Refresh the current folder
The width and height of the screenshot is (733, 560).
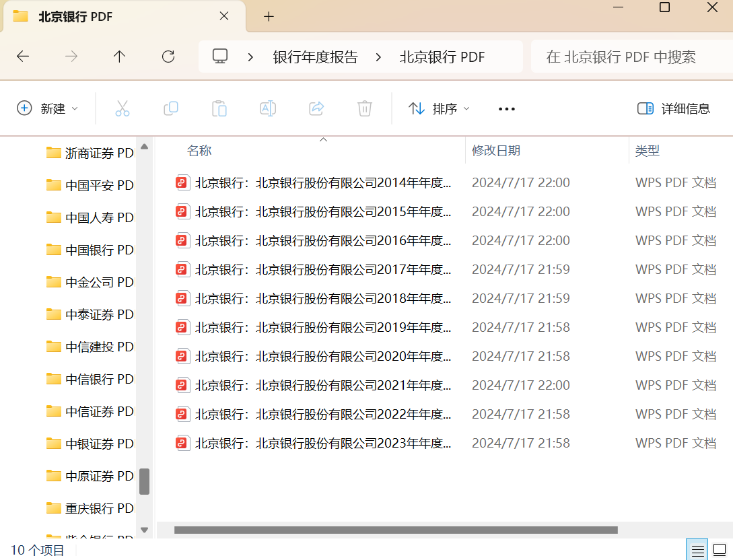[168, 57]
